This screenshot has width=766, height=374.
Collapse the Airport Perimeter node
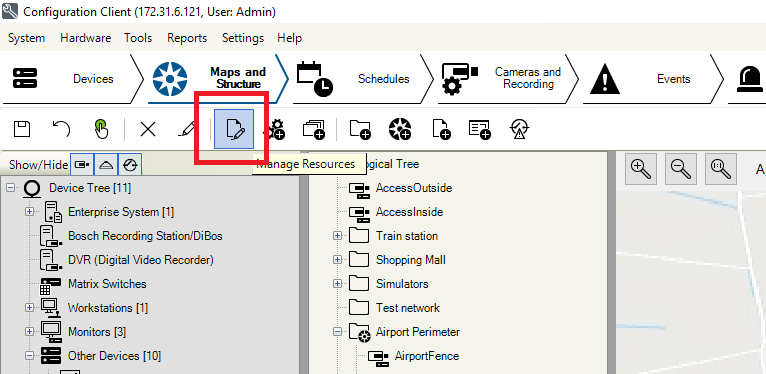pos(337,332)
